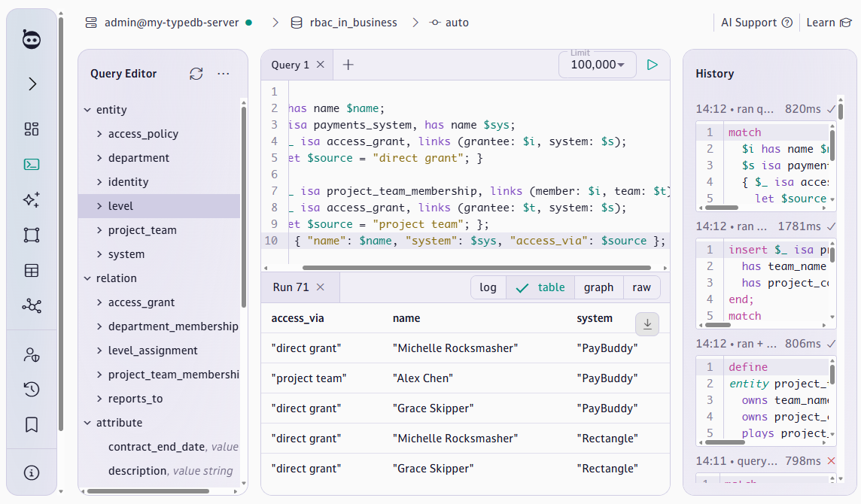Select the level_assignment relation
The width and height of the screenshot is (861, 504).
(160, 351)
